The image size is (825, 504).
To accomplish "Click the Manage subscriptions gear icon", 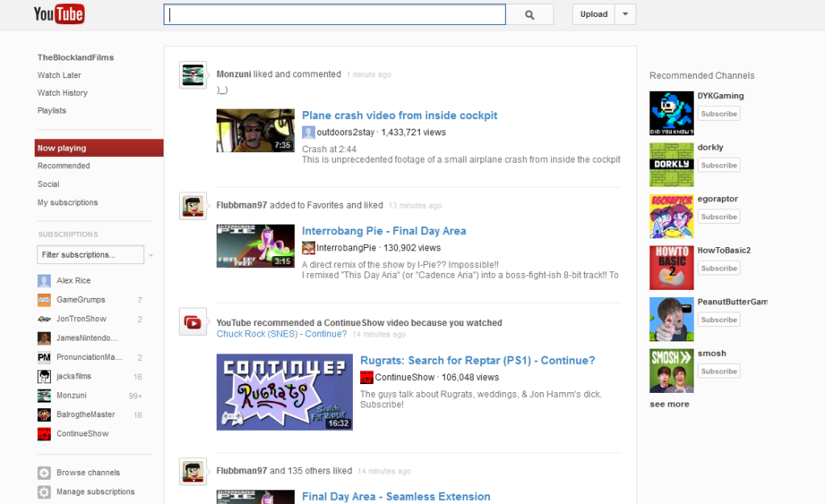I will point(44,492).
